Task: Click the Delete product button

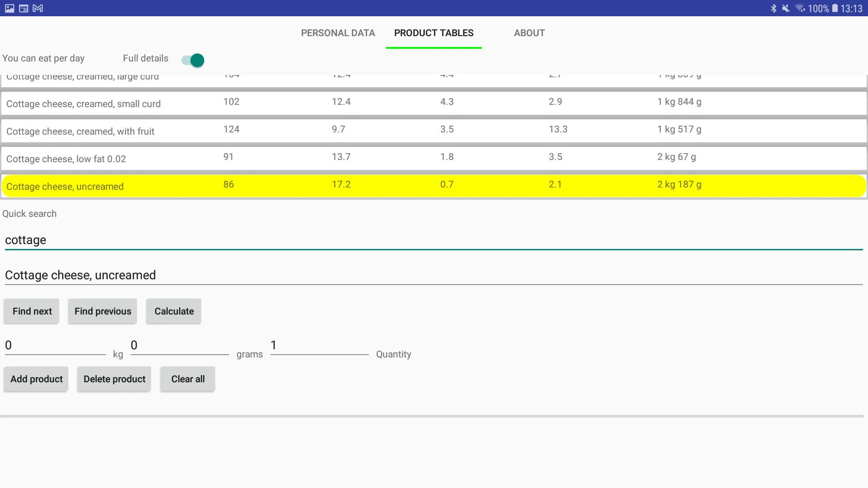Action: tap(114, 379)
